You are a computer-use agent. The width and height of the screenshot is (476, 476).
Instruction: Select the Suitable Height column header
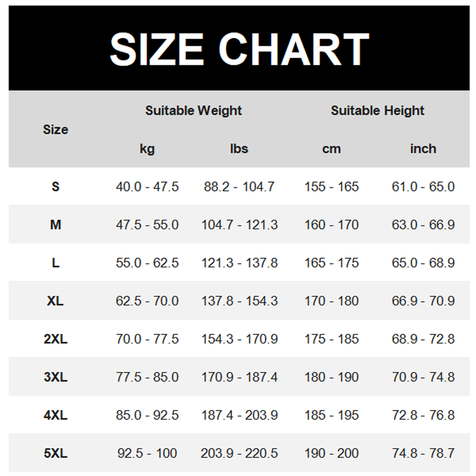coord(377,111)
